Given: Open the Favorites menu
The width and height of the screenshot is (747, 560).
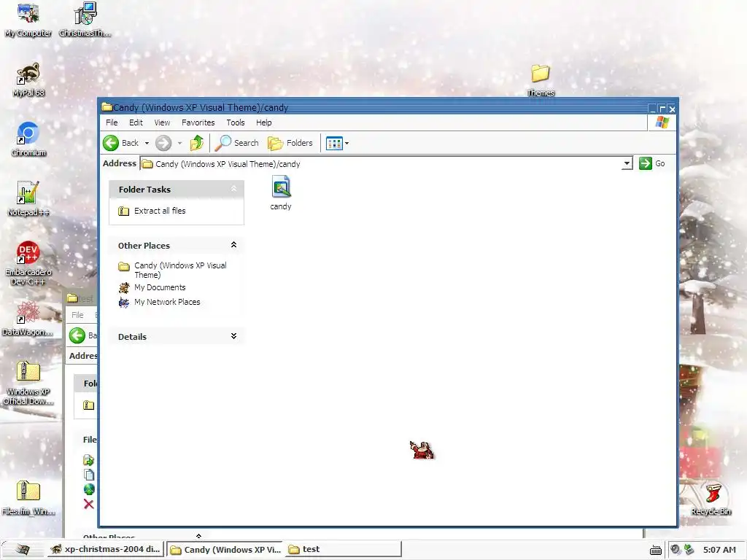Looking at the screenshot, I should [x=198, y=122].
